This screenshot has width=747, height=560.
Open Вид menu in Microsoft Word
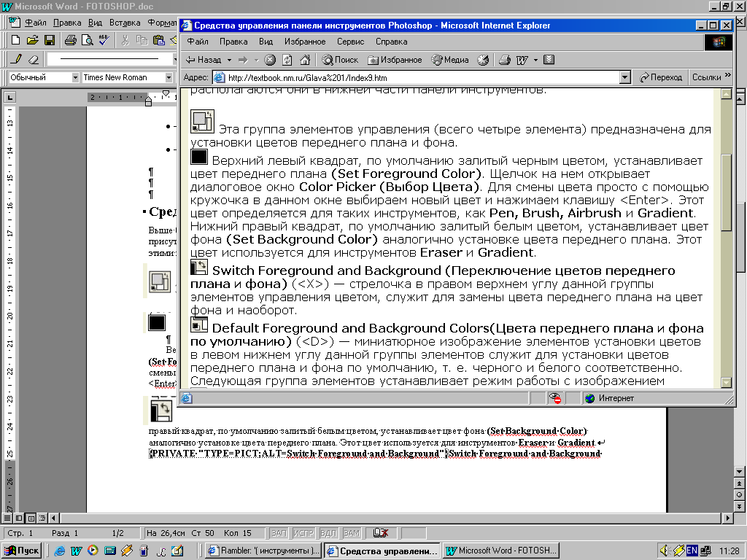tap(96, 23)
